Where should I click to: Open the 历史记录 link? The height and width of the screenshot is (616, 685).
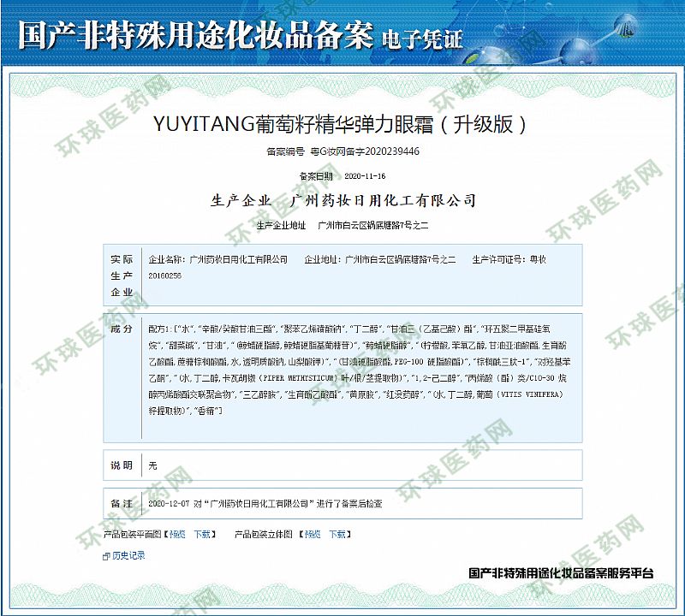(x=128, y=555)
